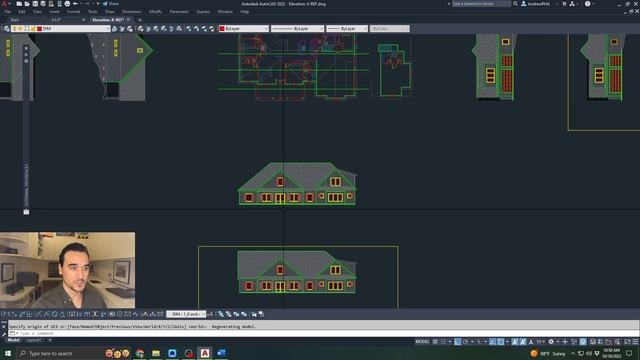Image resolution: width=640 pixels, height=360 pixels.
Task: Expand the DIM layer dropdown
Action: click(108, 29)
